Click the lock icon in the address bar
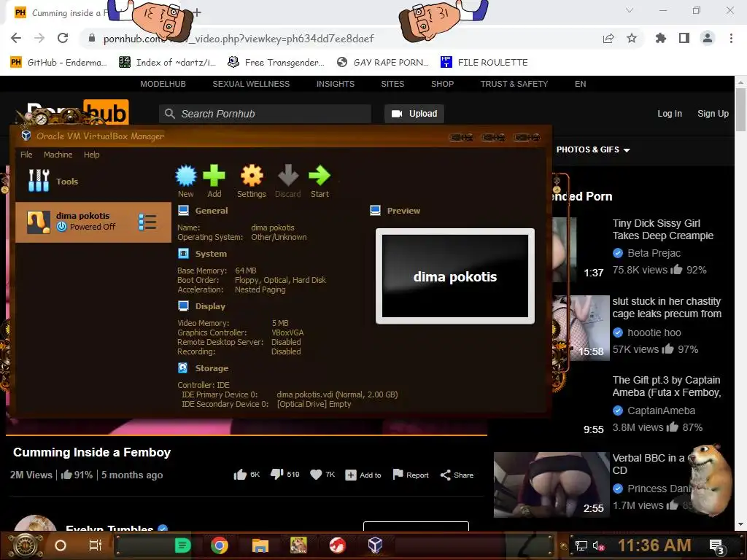 (92, 38)
